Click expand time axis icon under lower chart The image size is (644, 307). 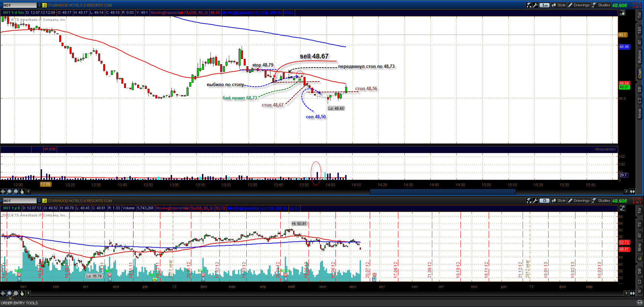click(x=632, y=293)
